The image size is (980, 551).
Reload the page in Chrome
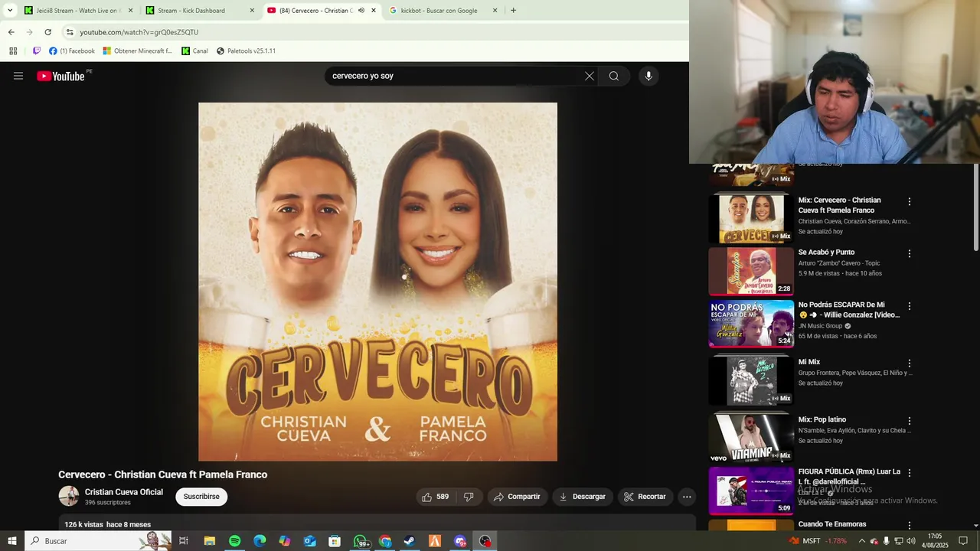(x=47, y=32)
